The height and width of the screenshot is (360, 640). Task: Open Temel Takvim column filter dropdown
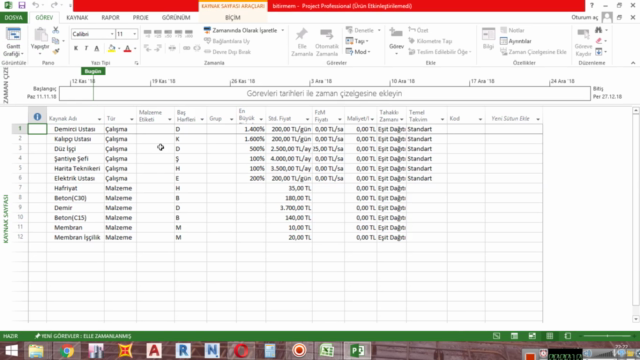pyautogui.click(x=442, y=119)
